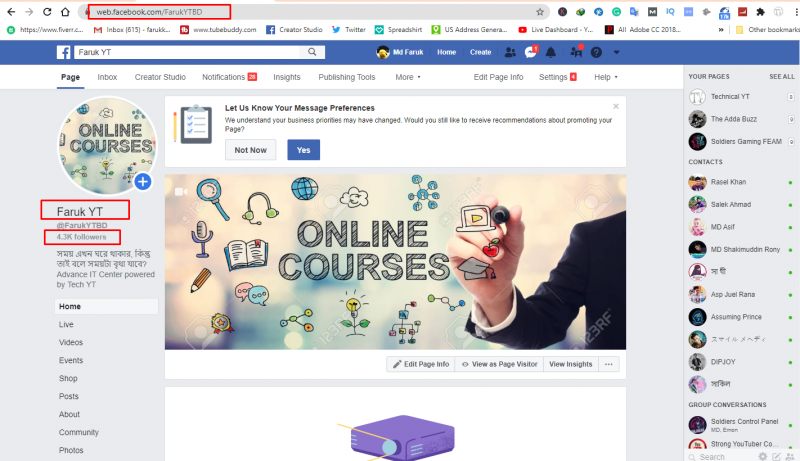Click the video camera icon on cover
This screenshot has width=800, height=461.
181,192
